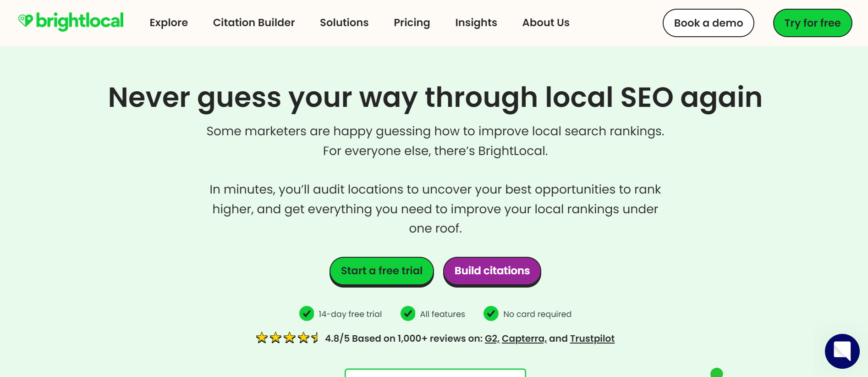The image size is (868, 377).
Task: Click checkmark beside No card required
Action: pos(491,314)
